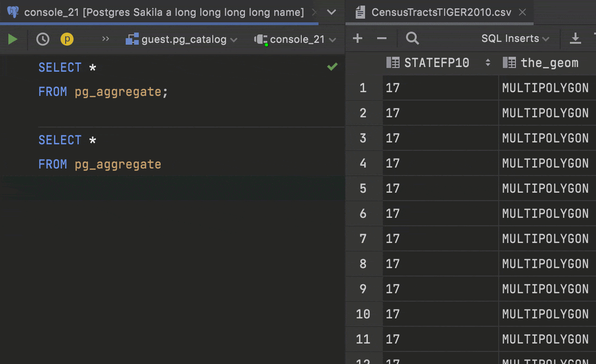This screenshot has height=364, width=596.
Task: Click the download export data icon
Action: point(576,39)
